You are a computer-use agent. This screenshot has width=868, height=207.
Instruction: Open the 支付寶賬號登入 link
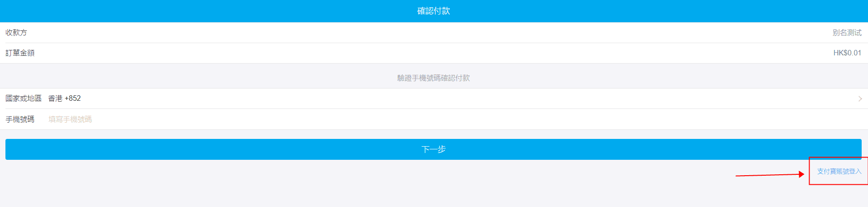[839, 171]
